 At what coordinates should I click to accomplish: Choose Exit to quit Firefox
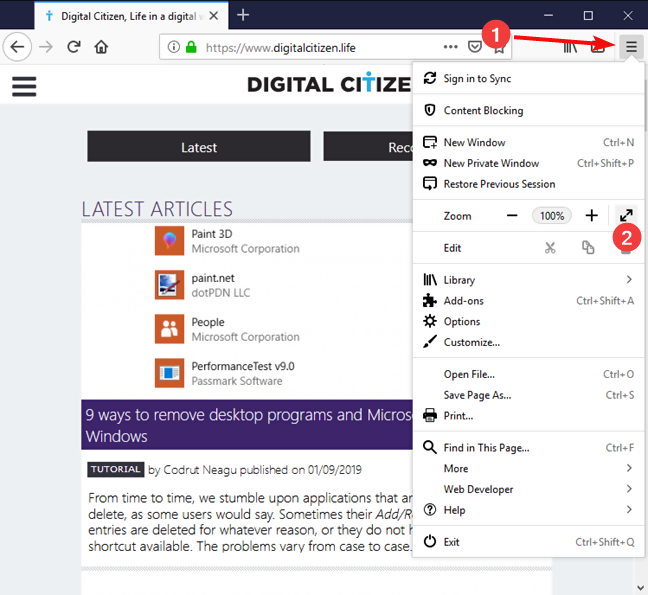[x=529, y=542]
